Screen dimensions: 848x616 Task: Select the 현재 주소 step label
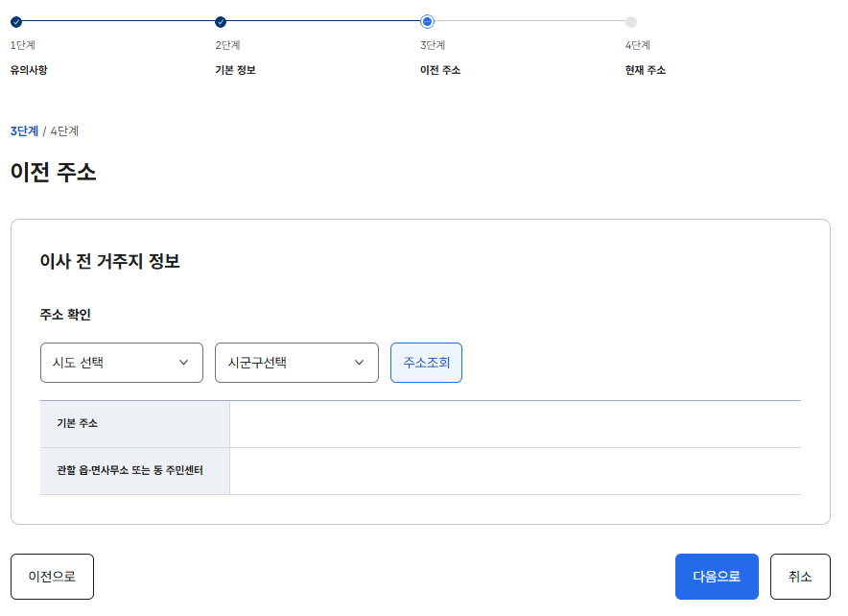(x=646, y=70)
